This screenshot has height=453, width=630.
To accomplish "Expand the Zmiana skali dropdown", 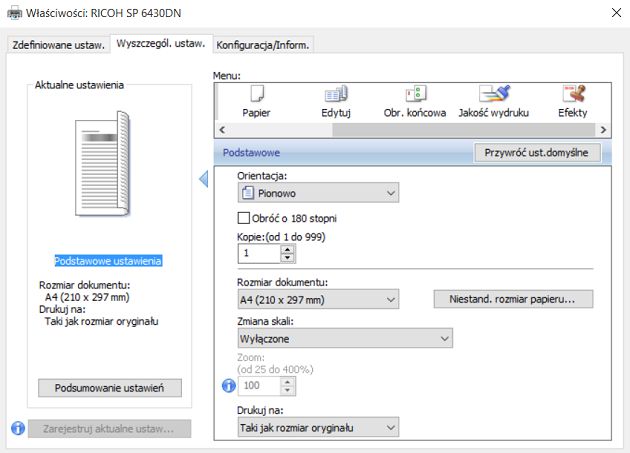I will point(345,338).
